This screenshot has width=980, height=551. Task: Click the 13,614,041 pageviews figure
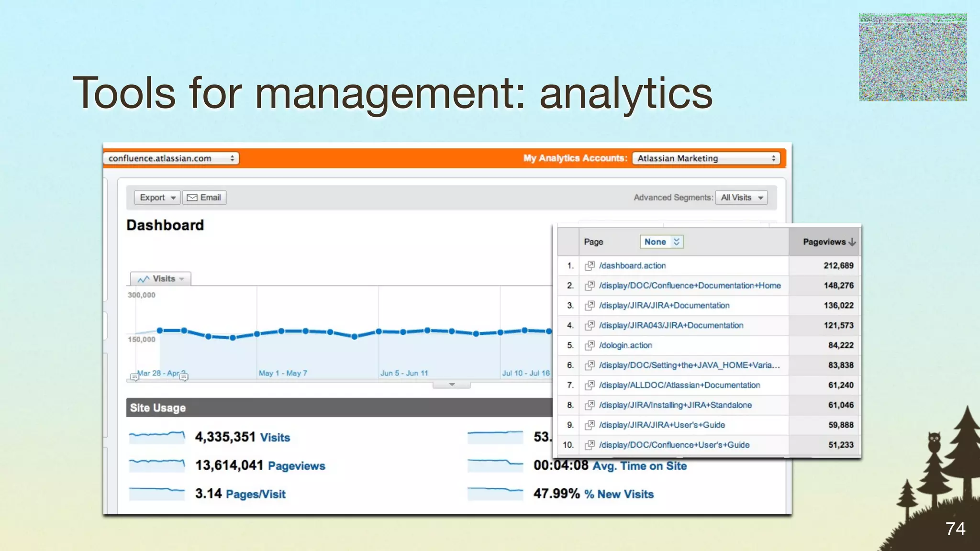point(229,465)
